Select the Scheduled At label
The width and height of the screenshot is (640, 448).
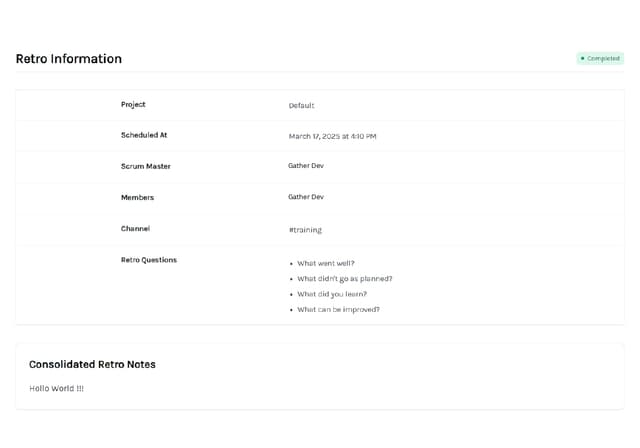pos(144,135)
